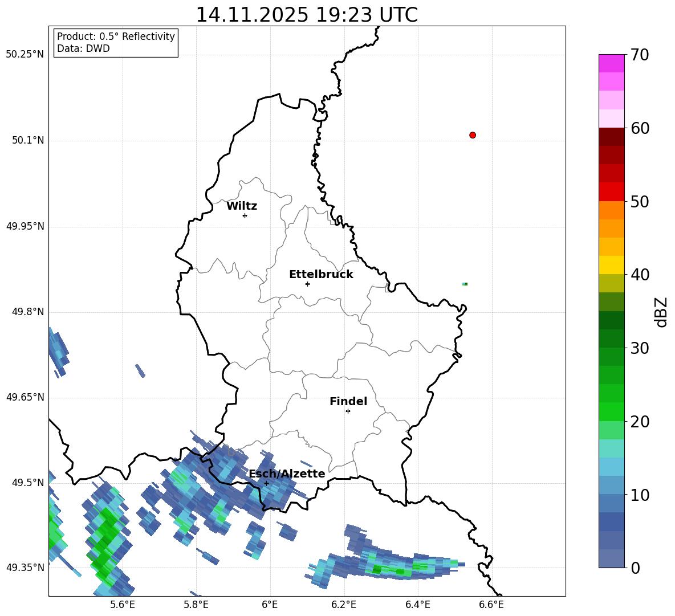Click the dark red colorbar segment below 60

click(x=611, y=137)
